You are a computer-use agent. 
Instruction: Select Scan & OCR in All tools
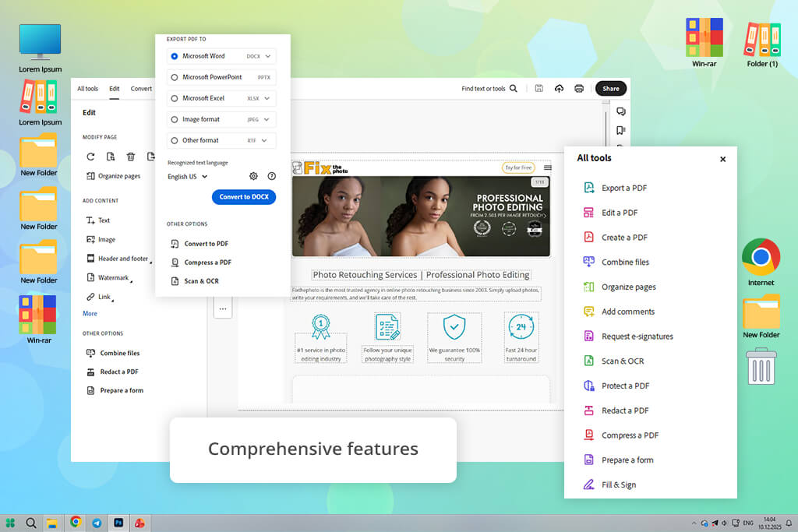[614, 361]
